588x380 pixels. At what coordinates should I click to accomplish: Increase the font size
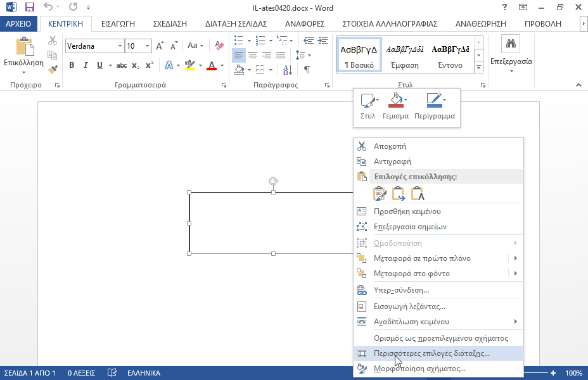[x=160, y=46]
